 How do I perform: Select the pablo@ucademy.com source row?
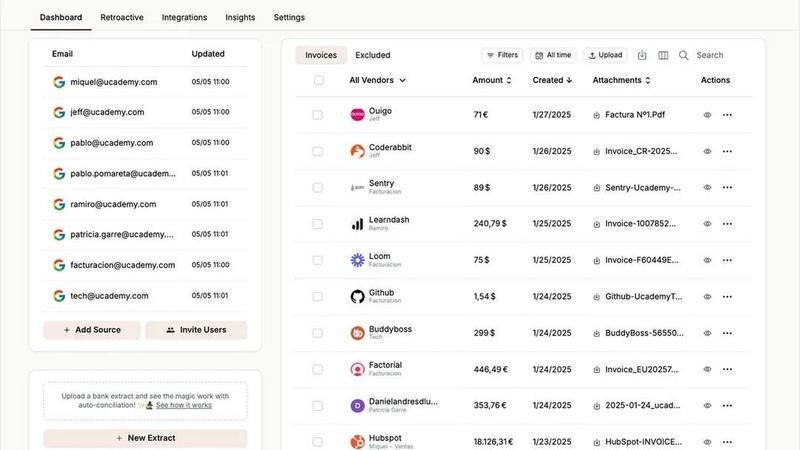145,143
